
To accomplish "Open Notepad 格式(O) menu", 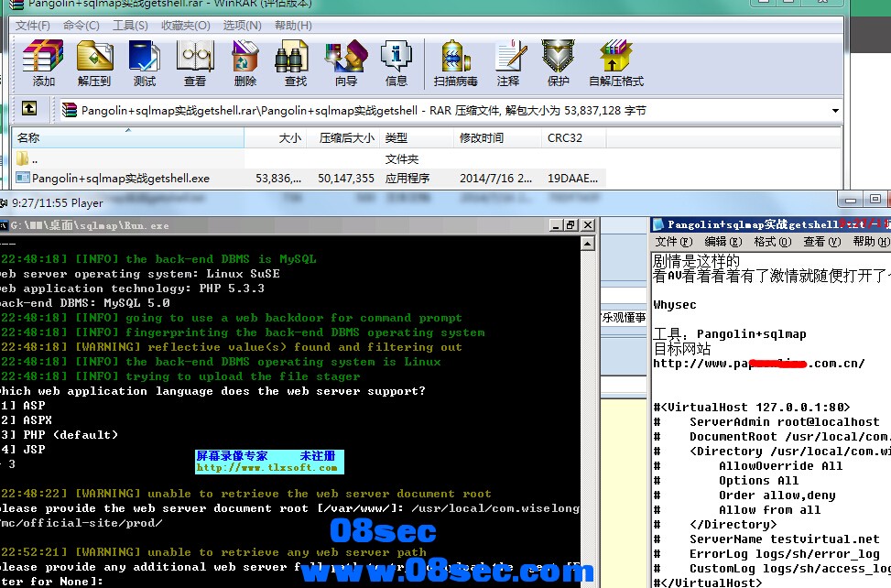I will [x=773, y=242].
